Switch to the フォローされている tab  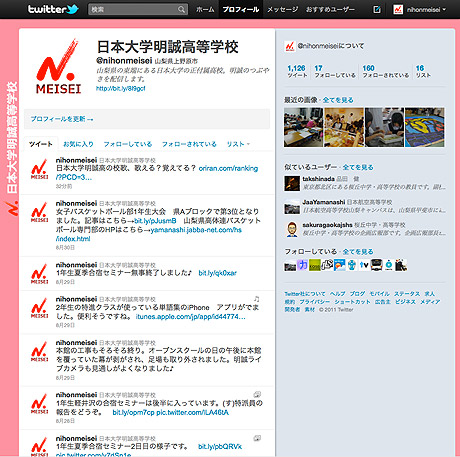point(189,144)
